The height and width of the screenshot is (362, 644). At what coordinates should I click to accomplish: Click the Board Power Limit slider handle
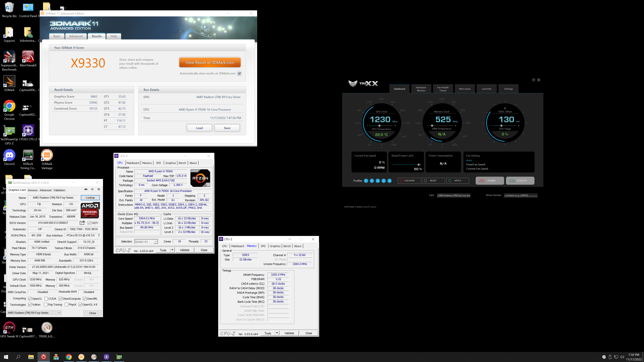click(418, 165)
